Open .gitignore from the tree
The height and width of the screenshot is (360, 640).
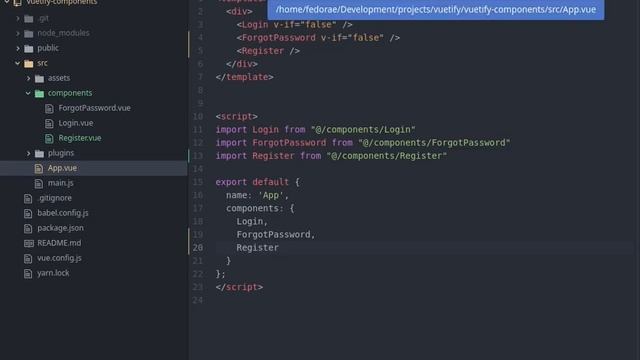pos(55,198)
